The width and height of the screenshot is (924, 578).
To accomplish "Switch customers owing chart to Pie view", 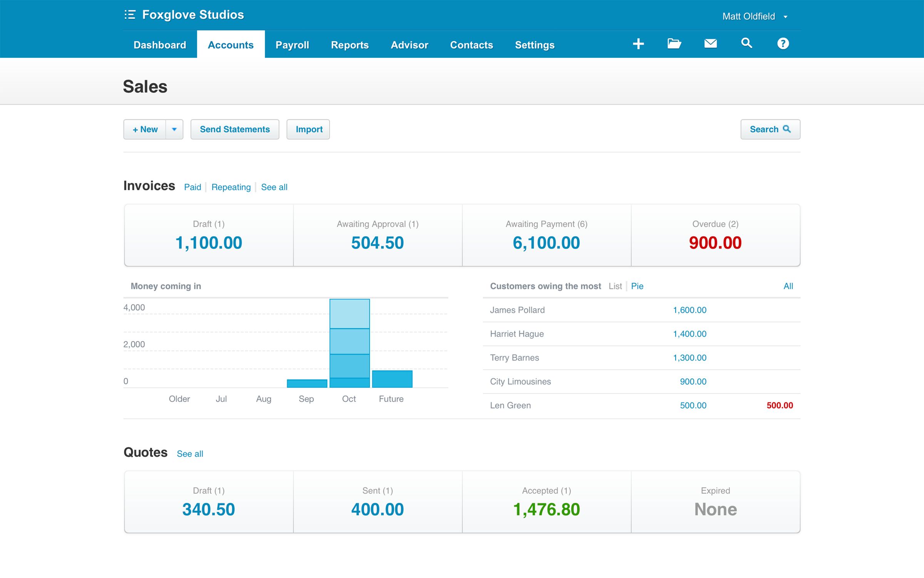I will pyautogui.click(x=637, y=286).
